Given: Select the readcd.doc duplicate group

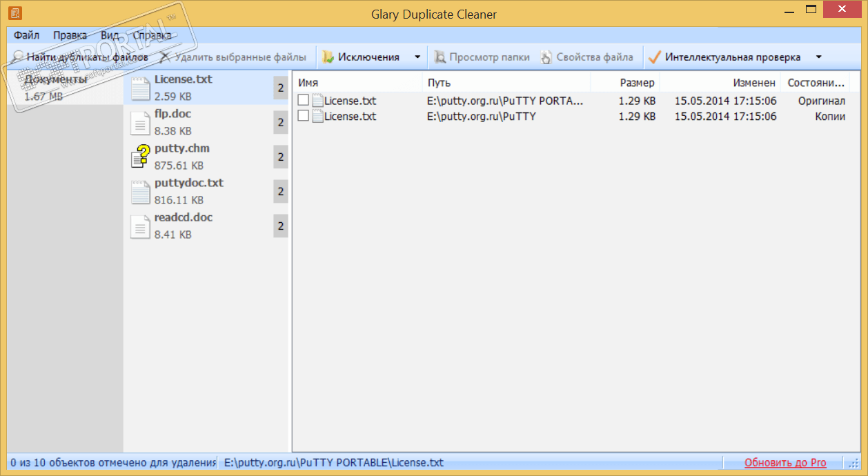Looking at the screenshot, I should [x=206, y=226].
